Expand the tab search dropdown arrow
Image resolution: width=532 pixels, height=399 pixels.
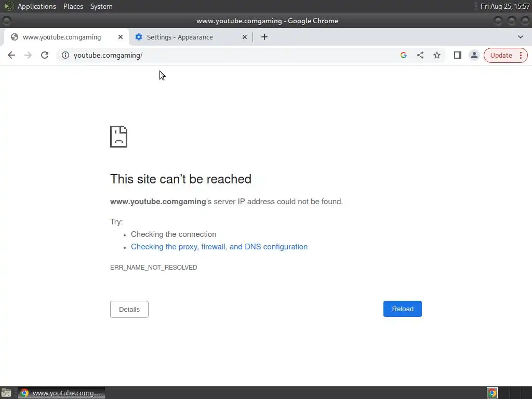[521, 37]
